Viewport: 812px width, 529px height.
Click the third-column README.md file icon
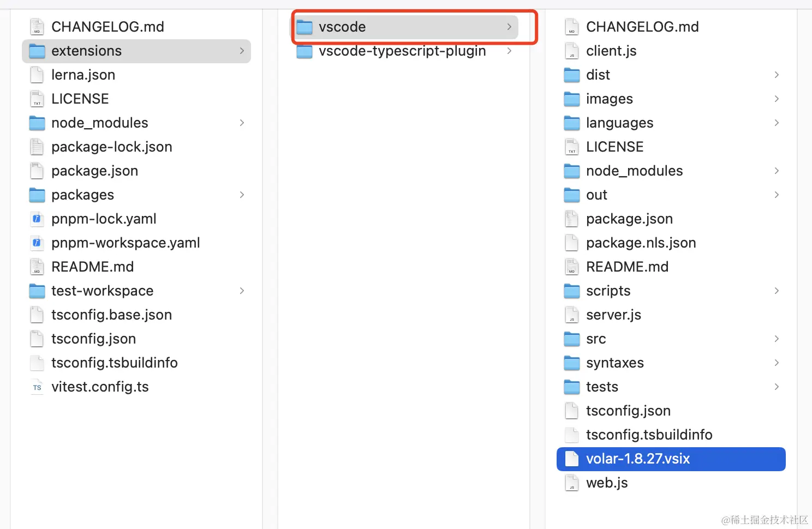pyautogui.click(x=571, y=267)
